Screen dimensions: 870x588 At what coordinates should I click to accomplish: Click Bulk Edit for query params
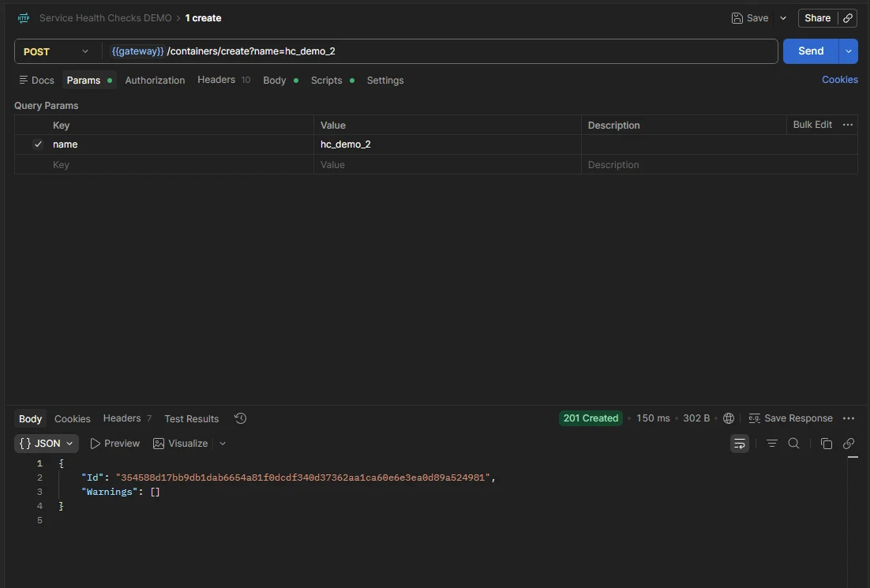(812, 124)
